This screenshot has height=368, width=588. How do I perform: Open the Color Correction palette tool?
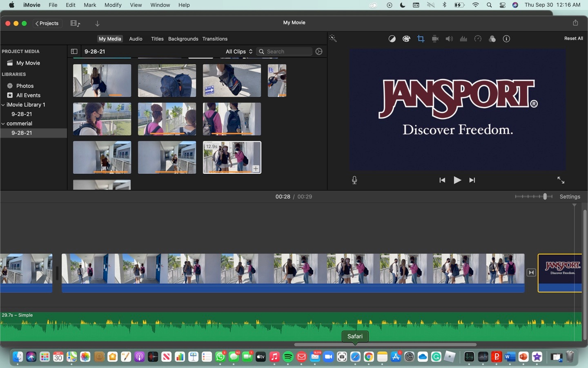pyautogui.click(x=406, y=39)
